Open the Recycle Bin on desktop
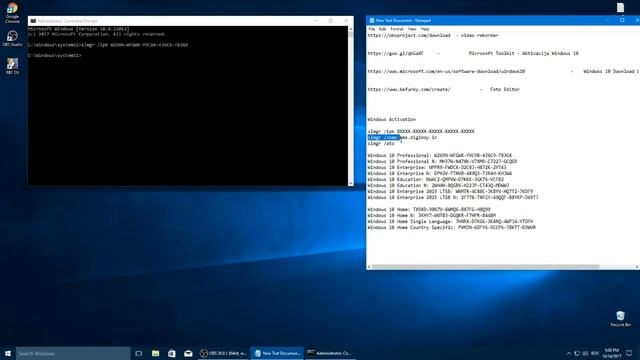This screenshot has height=360, width=640. 620,318
